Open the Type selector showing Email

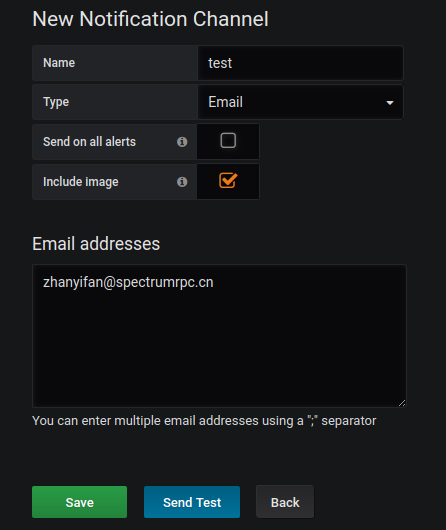[301, 102]
